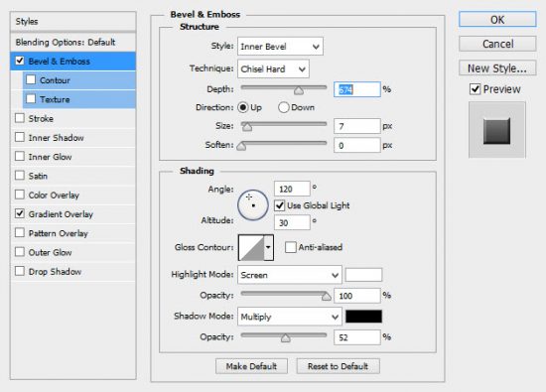546x392 pixels.
Task: Expand the Gloss Contour picker arrow
Action: (x=268, y=247)
